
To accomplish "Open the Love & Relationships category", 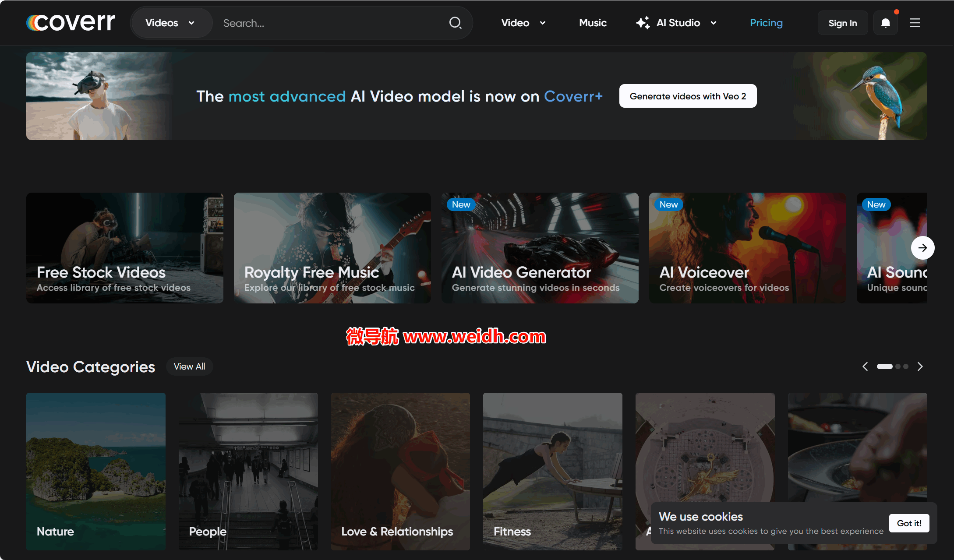I will point(400,472).
